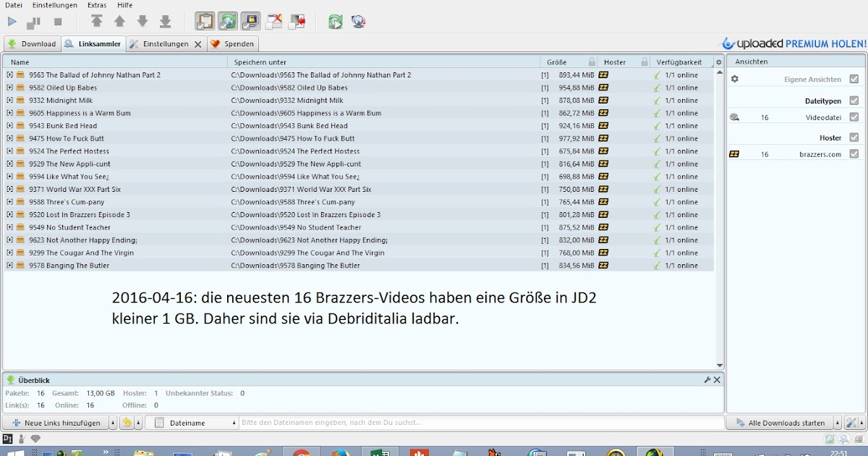
Task: Click the uploaded Premium holen banner
Action: point(793,44)
